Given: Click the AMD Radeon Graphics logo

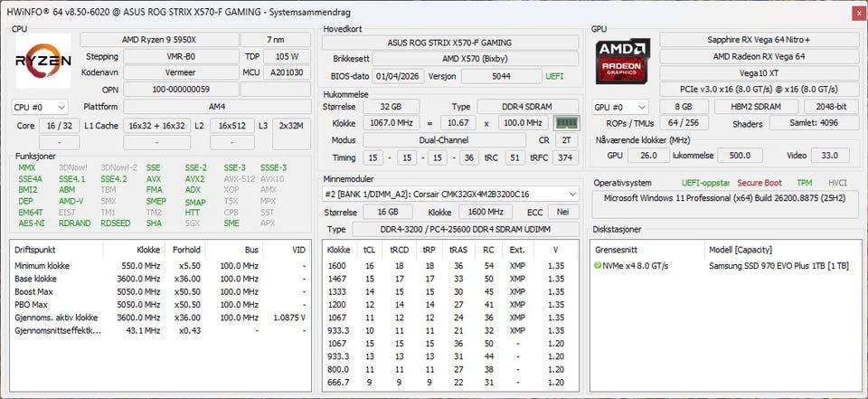Looking at the screenshot, I should coord(623,61).
